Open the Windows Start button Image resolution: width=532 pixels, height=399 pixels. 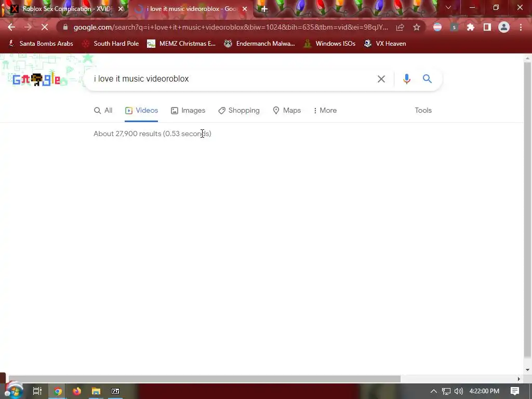tap(14, 391)
